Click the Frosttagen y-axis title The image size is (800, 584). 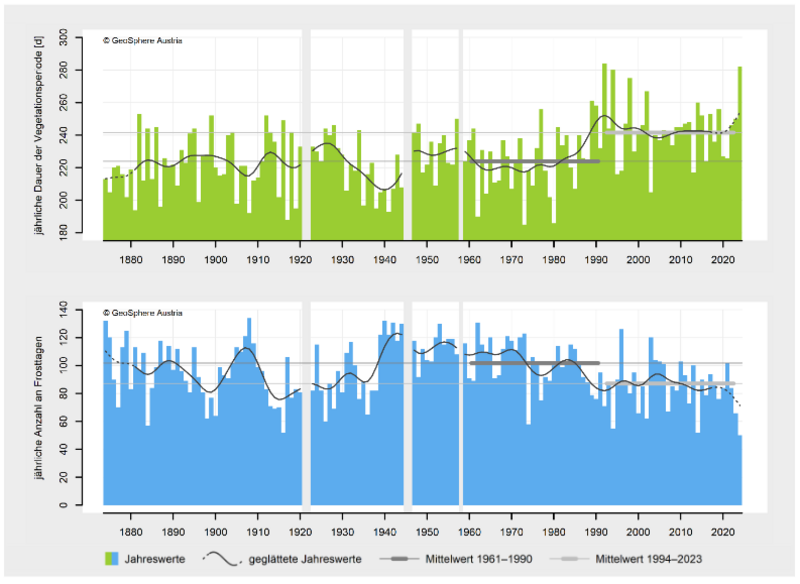40,405
